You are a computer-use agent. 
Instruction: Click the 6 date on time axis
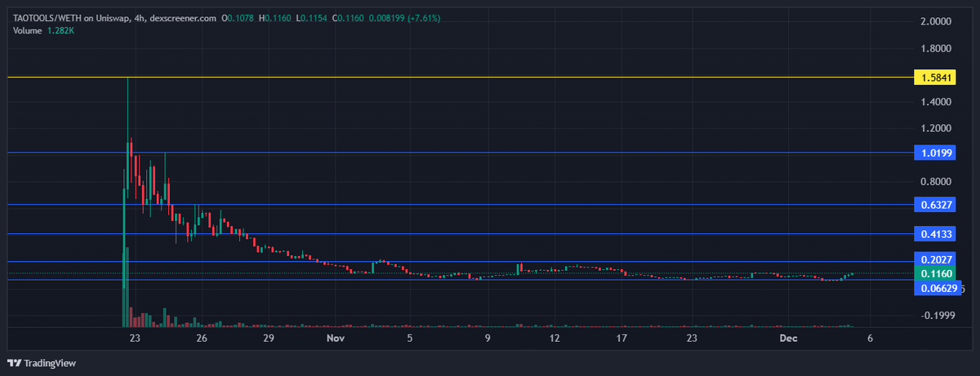tap(871, 338)
